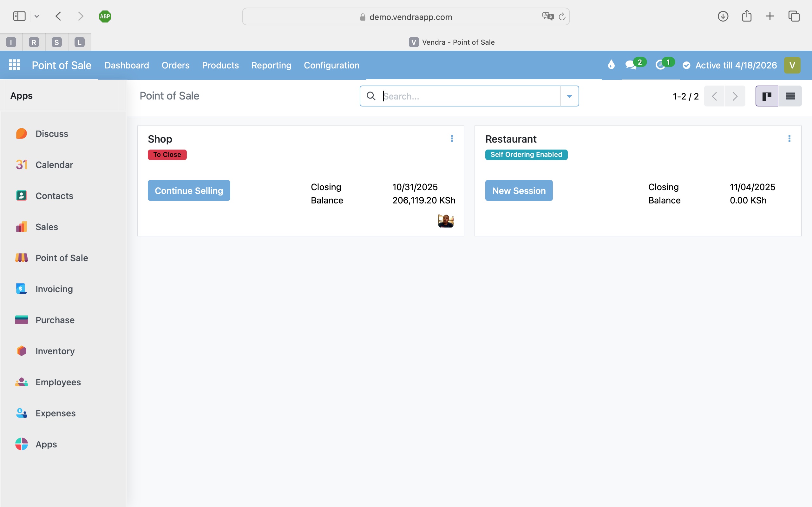Open the three-dot menu on the Restaurant card

tap(789, 138)
